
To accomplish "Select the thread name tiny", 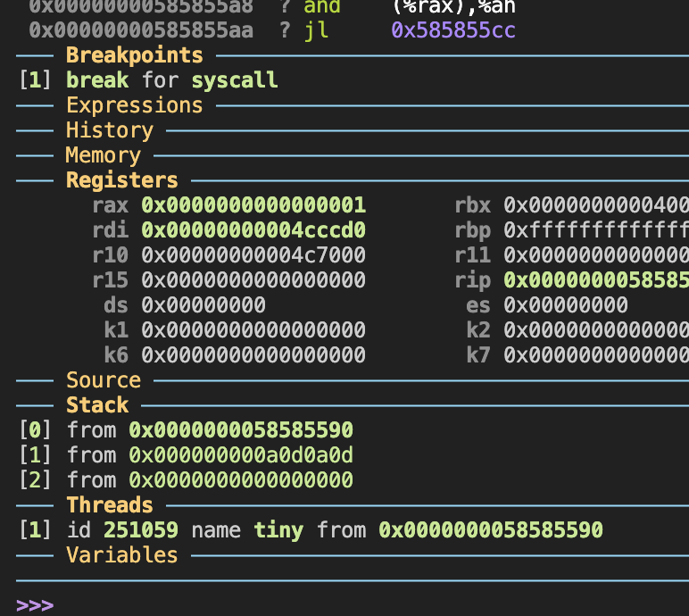I will [278, 530].
